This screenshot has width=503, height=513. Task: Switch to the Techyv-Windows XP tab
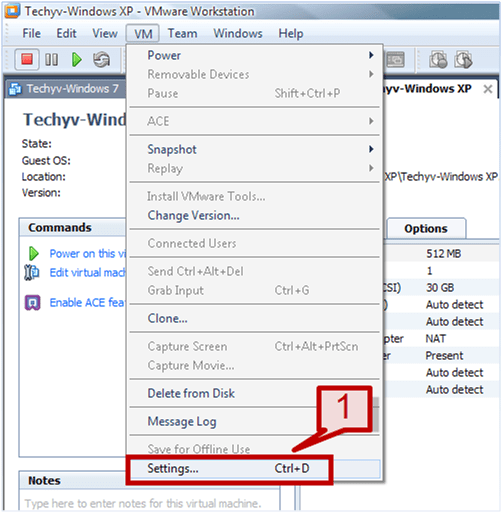click(x=440, y=89)
